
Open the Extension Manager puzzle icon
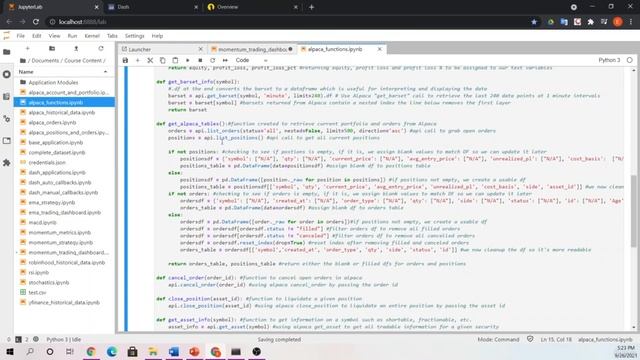(7, 163)
